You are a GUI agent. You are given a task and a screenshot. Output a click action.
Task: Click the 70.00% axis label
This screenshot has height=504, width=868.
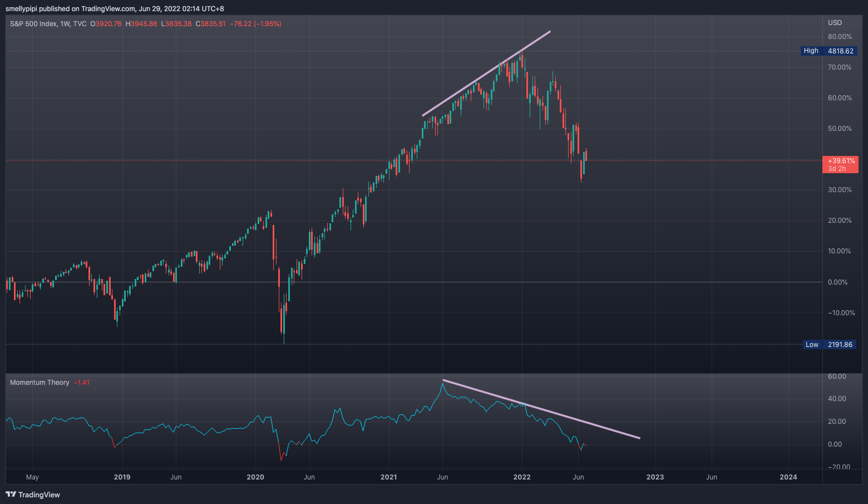coord(840,67)
